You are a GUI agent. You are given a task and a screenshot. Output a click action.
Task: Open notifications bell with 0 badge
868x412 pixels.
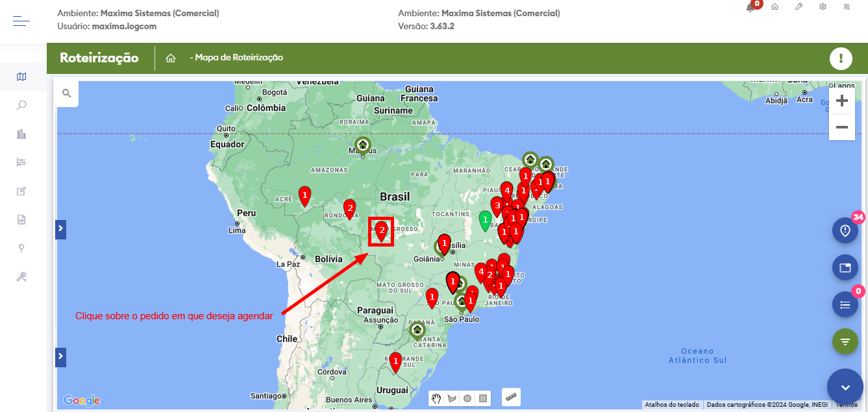click(752, 6)
